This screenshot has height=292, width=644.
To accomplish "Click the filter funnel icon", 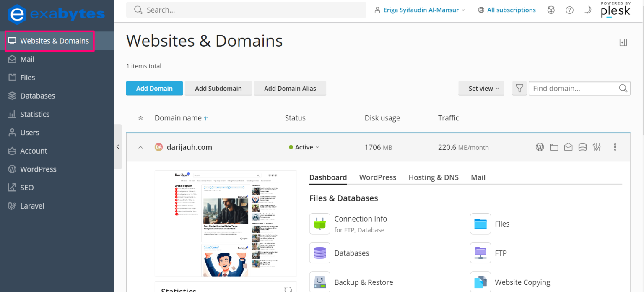I will (x=519, y=89).
